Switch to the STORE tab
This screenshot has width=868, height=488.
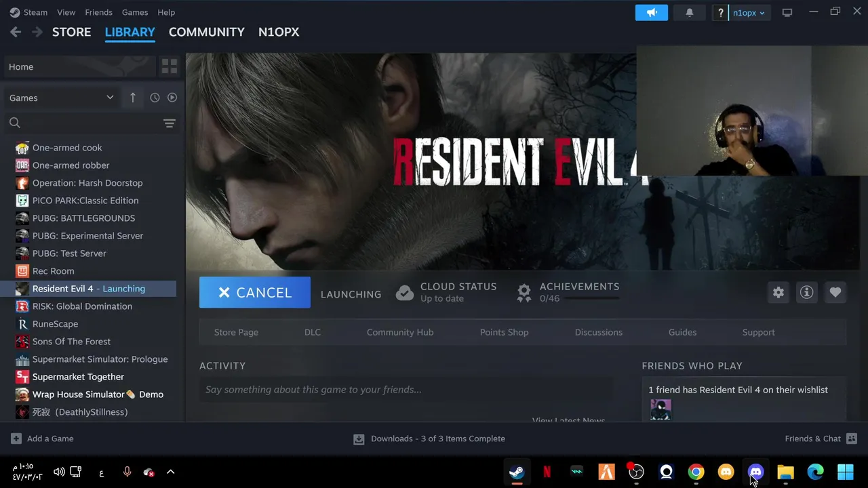click(x=71, y=32)
